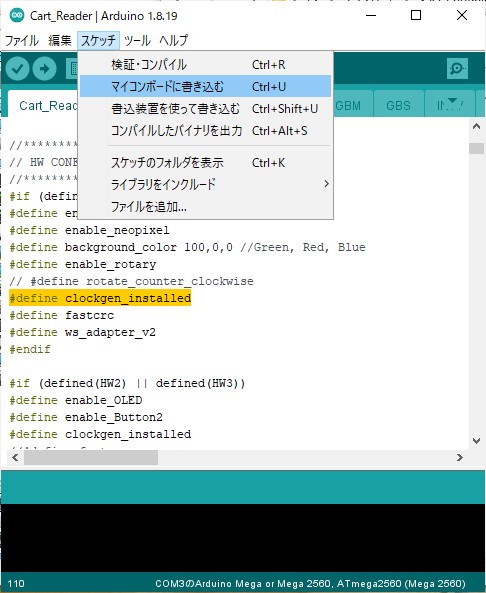This screenshot has height=593, width=486.
Task: Choose ファイルを追加... menu item
Action: (x=205, y=206)
